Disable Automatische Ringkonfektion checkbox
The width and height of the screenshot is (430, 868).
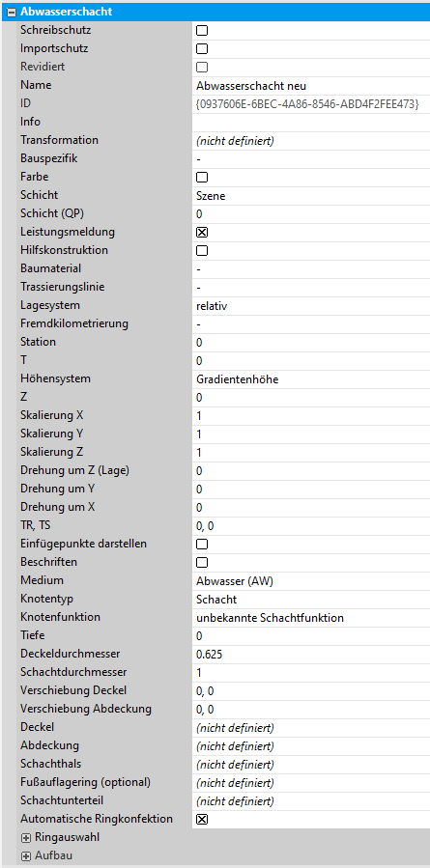pyautogui.click(x=202, y=820)
